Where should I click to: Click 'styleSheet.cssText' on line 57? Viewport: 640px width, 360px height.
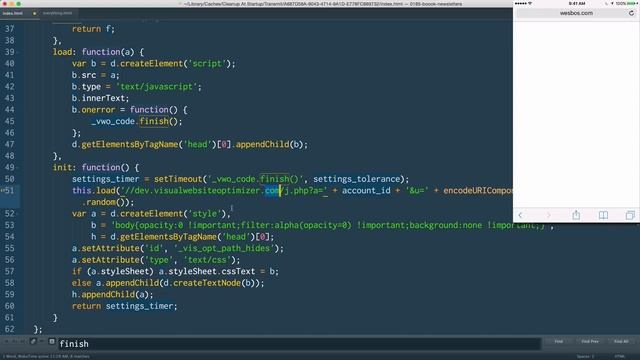tap(212, 271)
